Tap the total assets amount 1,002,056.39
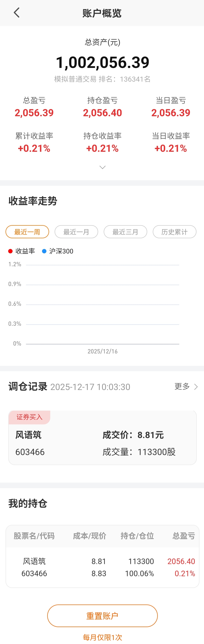The height and width of the screenshot is (644, 204). click(x=102, y=62)
